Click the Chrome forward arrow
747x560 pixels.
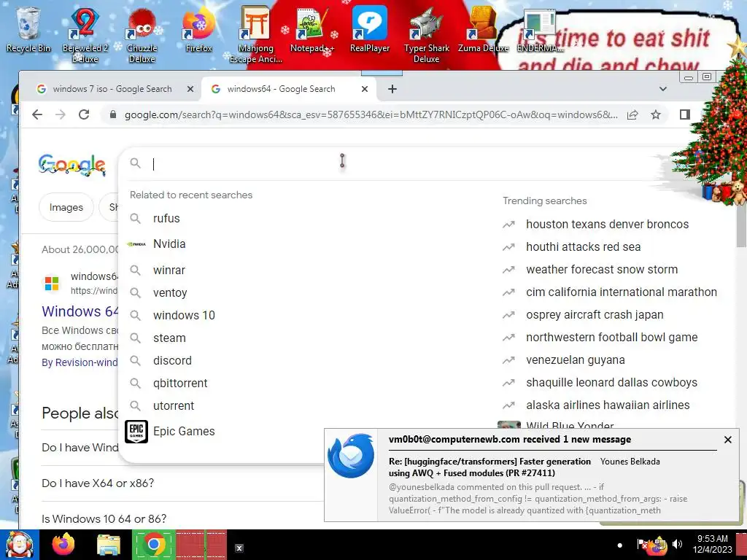coord(61,114)
